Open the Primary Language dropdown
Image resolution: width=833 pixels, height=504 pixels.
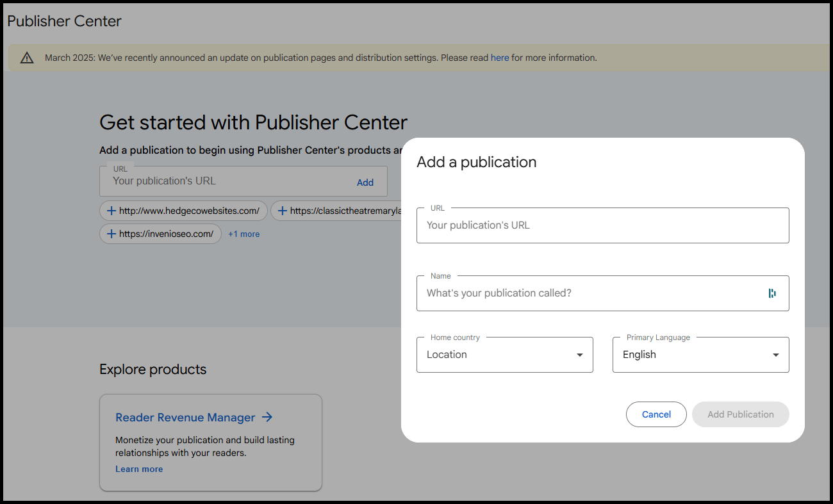click(x=701, y=355)
